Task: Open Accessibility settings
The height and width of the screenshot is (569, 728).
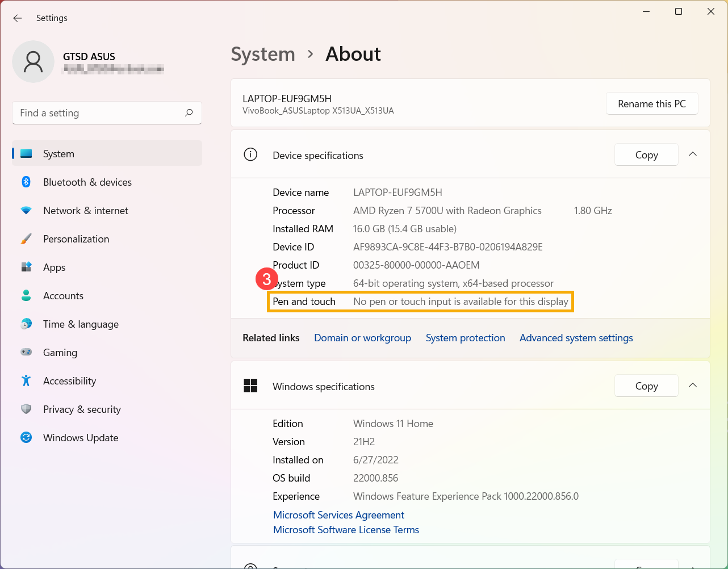Action: point(107,380)
